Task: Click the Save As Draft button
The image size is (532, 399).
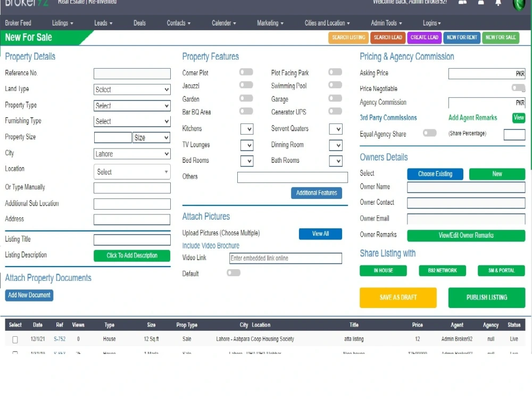Action: [x=398, y=297]
